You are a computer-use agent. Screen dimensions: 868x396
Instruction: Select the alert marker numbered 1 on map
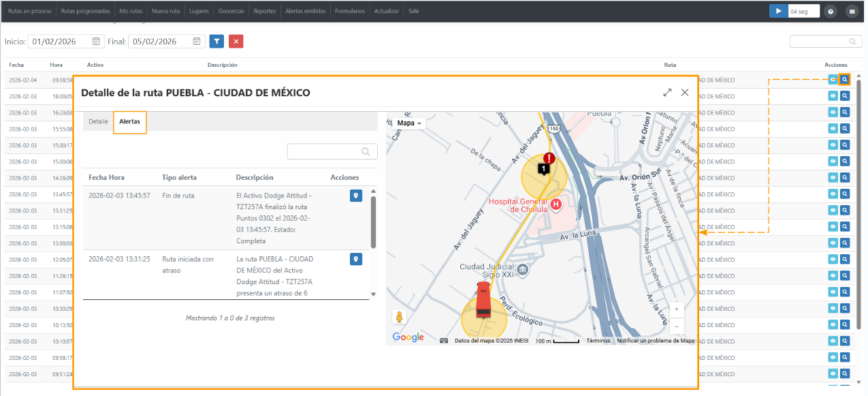[544, 168]
